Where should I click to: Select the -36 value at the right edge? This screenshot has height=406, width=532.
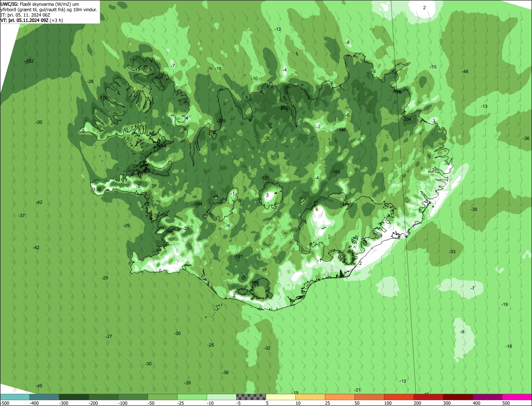[x=526, y=139]
